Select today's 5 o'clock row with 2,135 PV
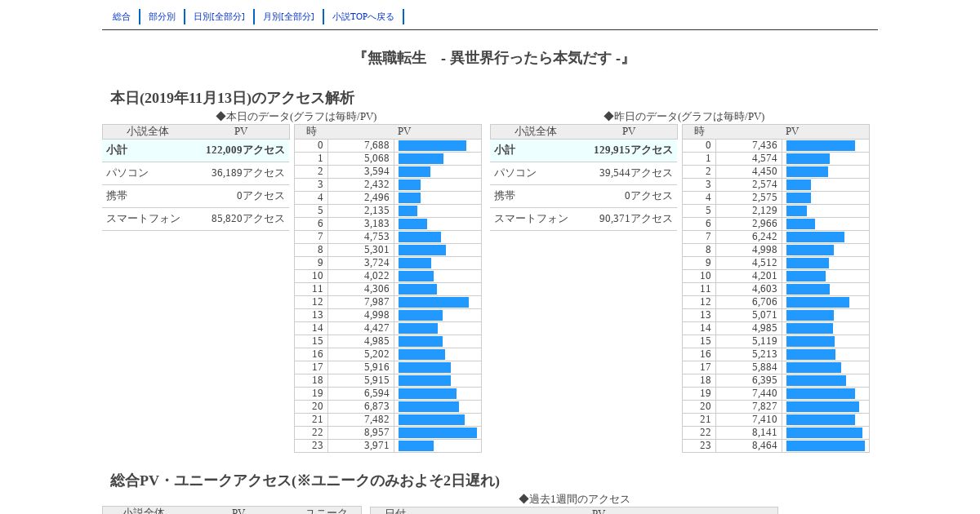 tap(388, 210)
